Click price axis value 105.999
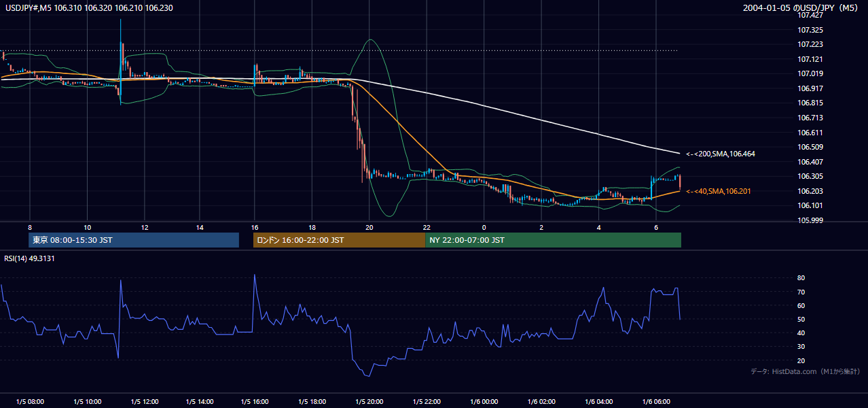Screen dimensions: 868x408 pyautogui.click(x=811, y=220)
